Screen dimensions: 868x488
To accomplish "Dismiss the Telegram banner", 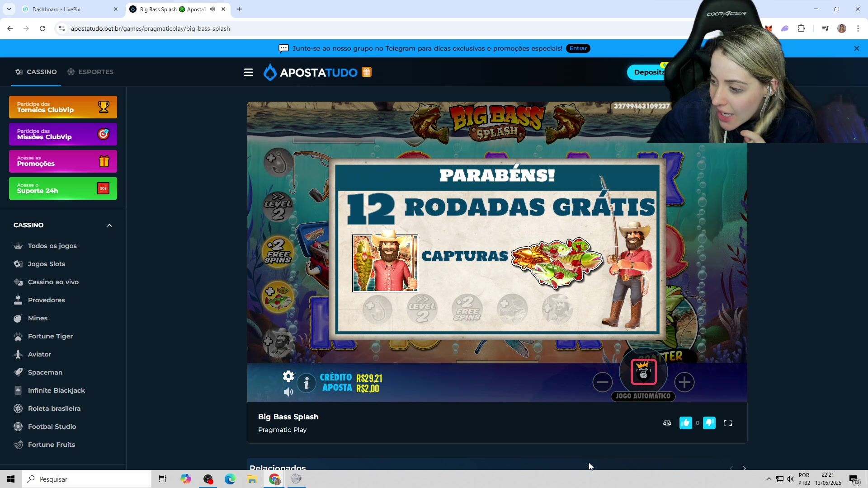I will (x=857, y=48).
